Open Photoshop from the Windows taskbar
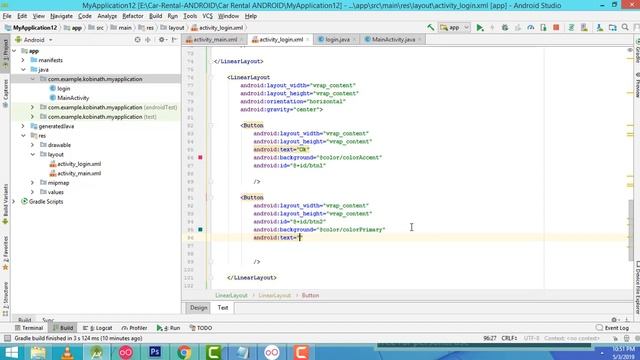Image resolution: width=640 pixels, height=360 pixels. pos(155,352)
